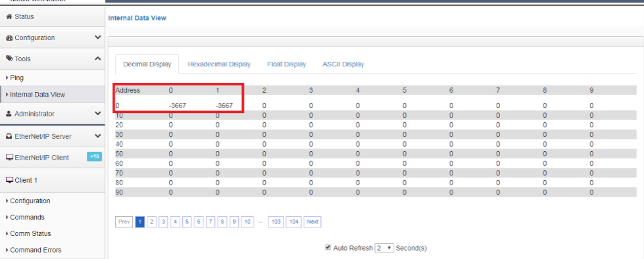Screen dimensions: 644x259
Task: Click address row label 50
Action: click(x=120, y=154)
